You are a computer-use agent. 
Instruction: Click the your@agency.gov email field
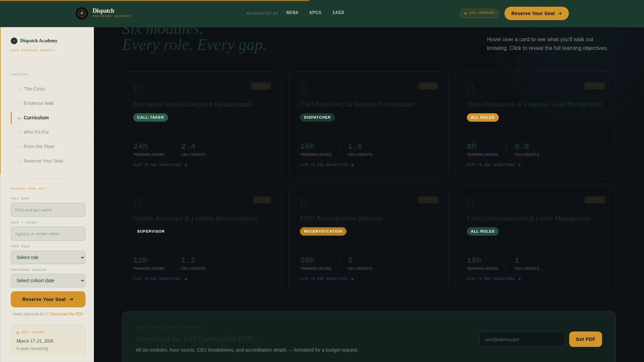point(522,339)
